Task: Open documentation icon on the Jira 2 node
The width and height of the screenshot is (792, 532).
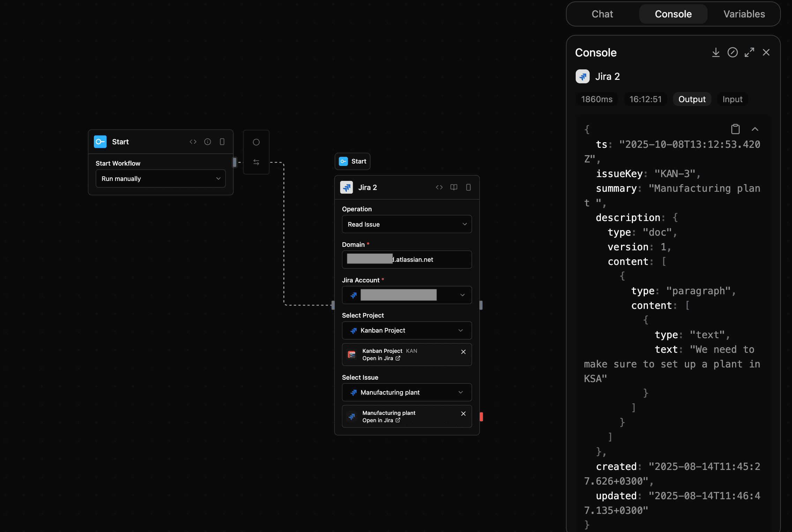Action: click(x=453, y=187)
